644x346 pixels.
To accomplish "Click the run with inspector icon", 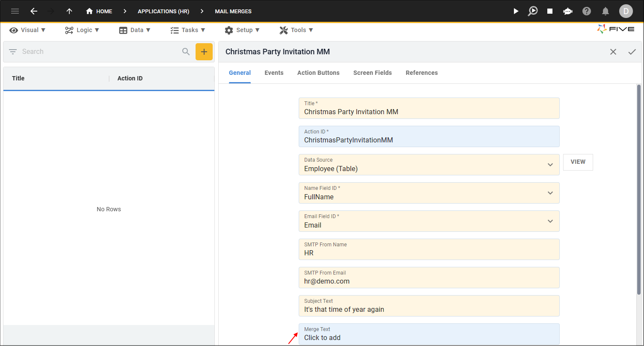I will 533,11.
